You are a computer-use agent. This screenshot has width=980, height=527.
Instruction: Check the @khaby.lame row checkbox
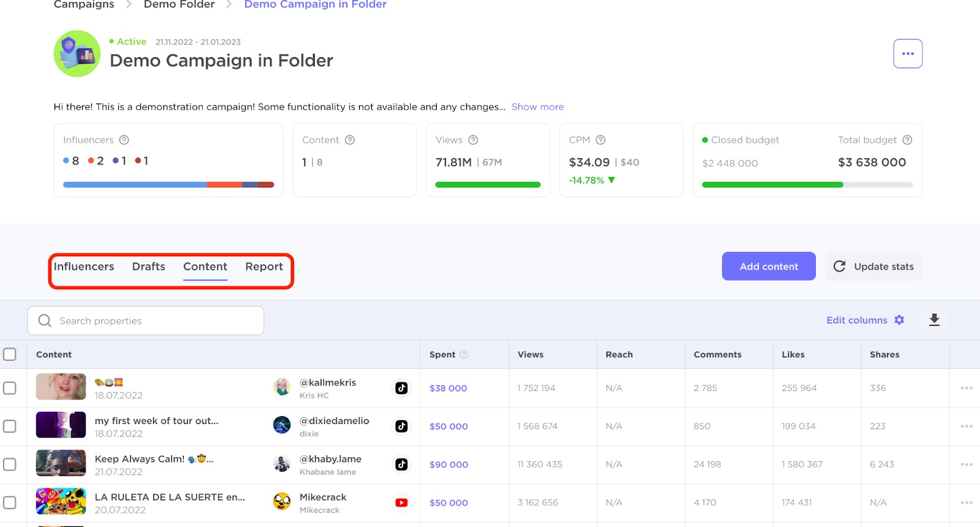point(10,464)
